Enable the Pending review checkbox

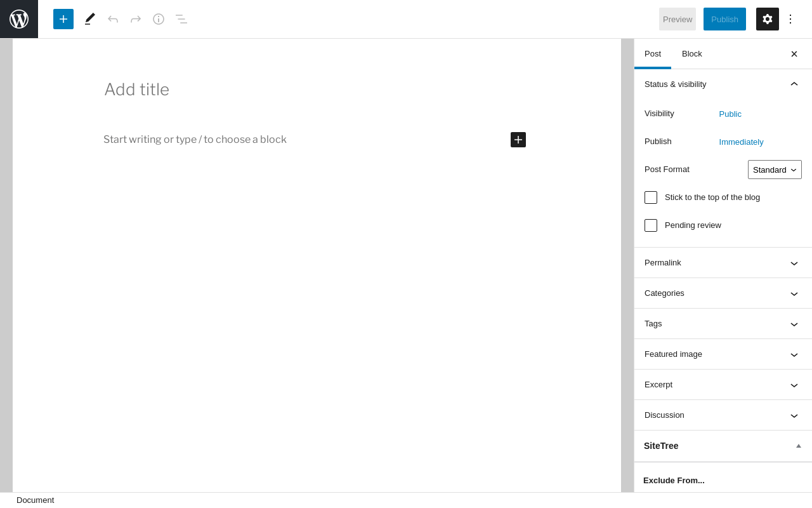[x=651, y=225]
